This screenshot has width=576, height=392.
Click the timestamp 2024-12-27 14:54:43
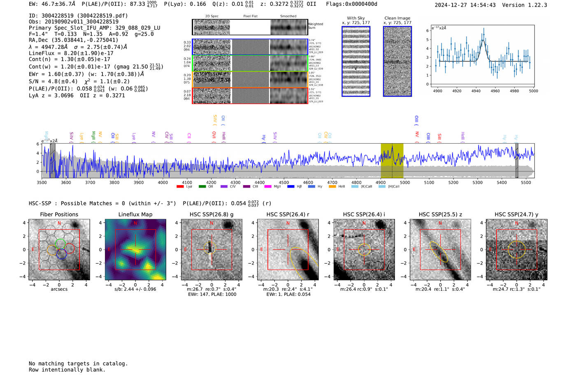pyautogui.click(x=465, y=5)
